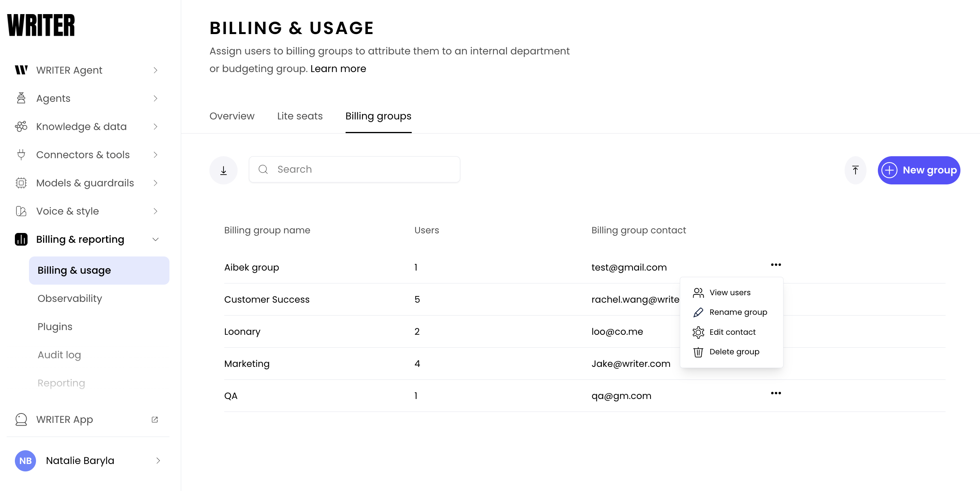Viewport: 980px width, 491px height.
Task: Click the NB user avatar
Action: [x=25, y=460]
